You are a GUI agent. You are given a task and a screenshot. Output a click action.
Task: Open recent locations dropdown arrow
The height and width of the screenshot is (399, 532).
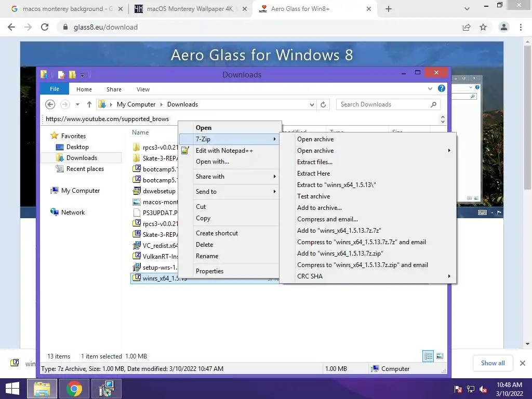coord(78,104)
